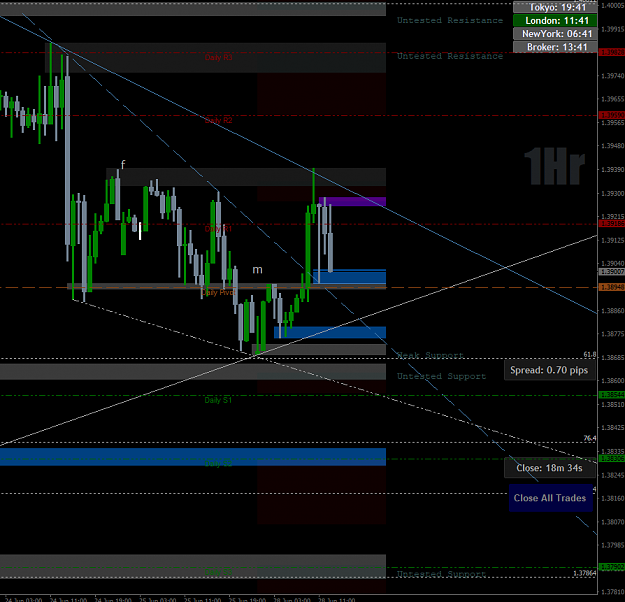Click the Weak Support zone label
Screen dimensions: 625x602
[x=430, y=355]
